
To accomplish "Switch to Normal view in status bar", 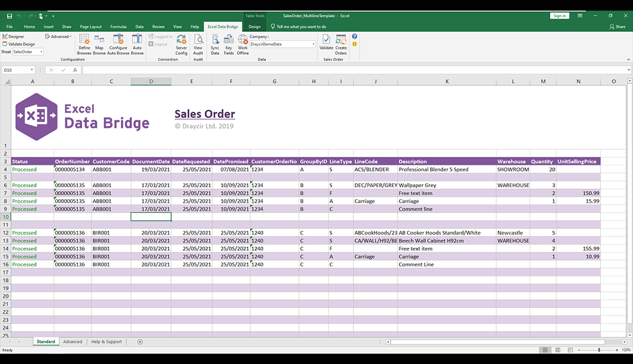I will (545, 350).
